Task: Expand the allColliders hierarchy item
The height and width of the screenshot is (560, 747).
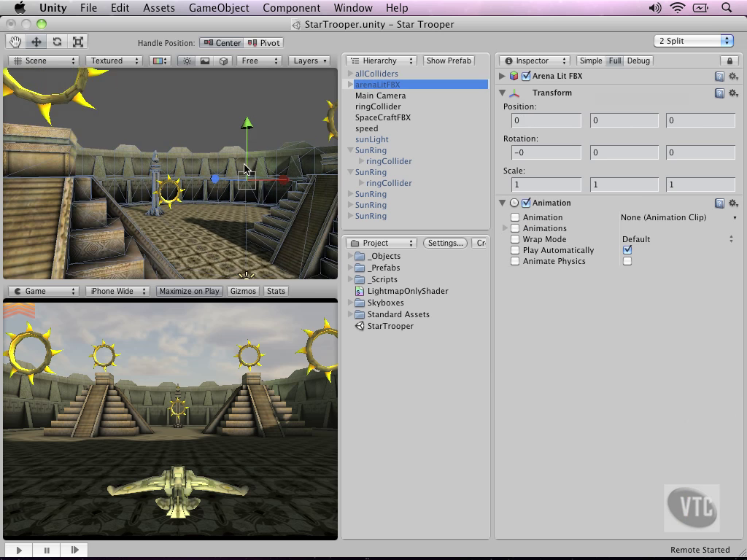Action: [351, 74]
